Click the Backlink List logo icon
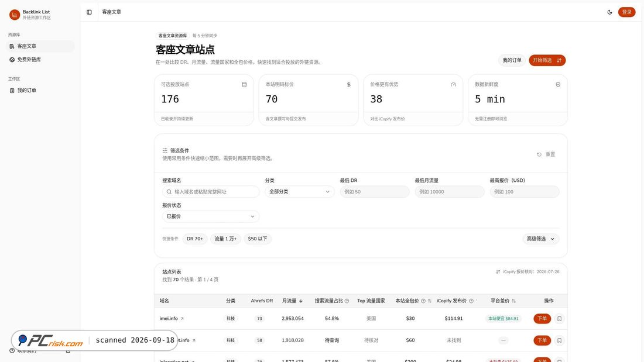This screenshot has width=644, height=362. coord(15,15)
